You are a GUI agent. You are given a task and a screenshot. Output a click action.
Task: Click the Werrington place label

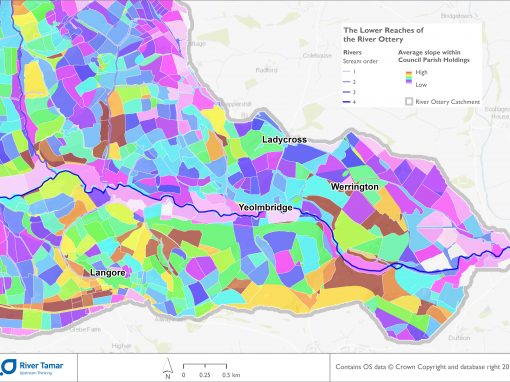pos(355,187)
